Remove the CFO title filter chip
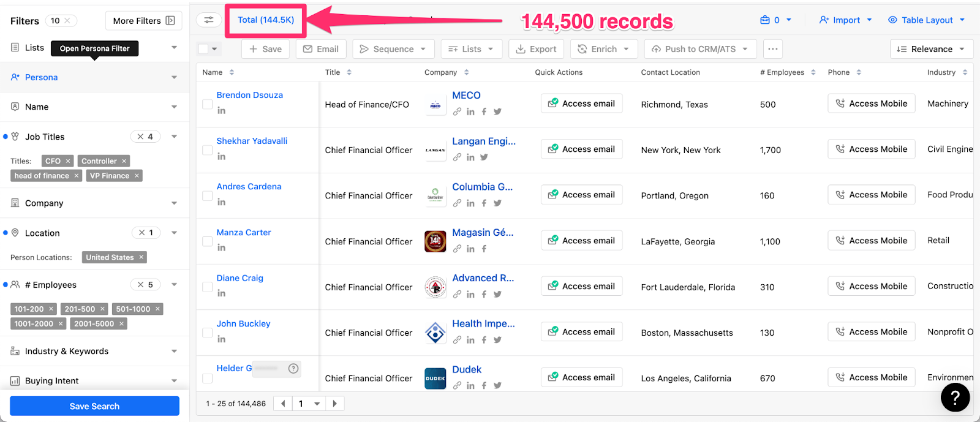Viewport: 980px width, 422px height. (x=68, y=161)
